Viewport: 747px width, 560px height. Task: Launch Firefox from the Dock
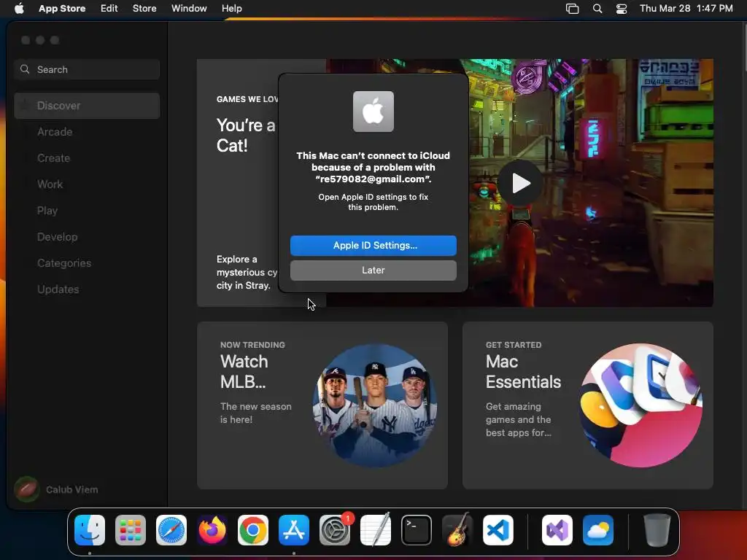coord(212,530)
